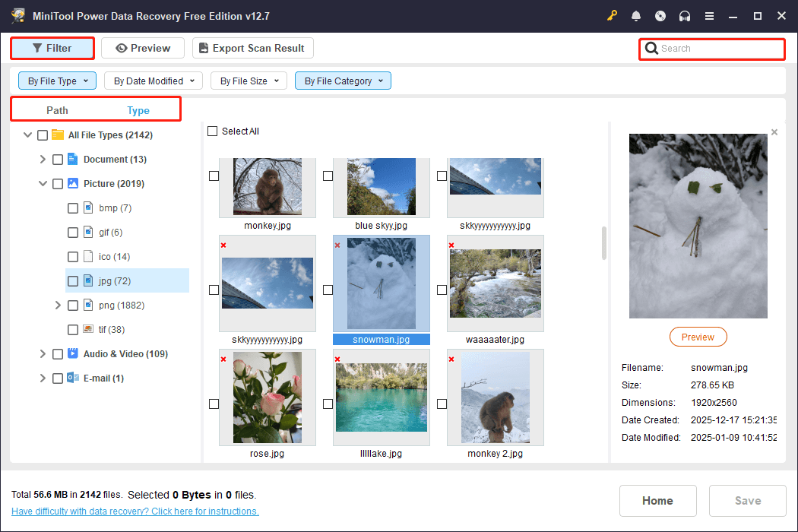This screenshot has width=798, height=532.
Task: Click the Export Scan Result button
Action: click(252, 48)
